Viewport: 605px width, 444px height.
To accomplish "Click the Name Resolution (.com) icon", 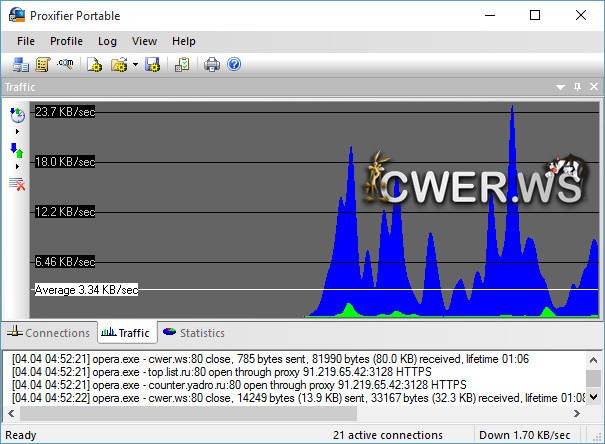I will [67, 65].
